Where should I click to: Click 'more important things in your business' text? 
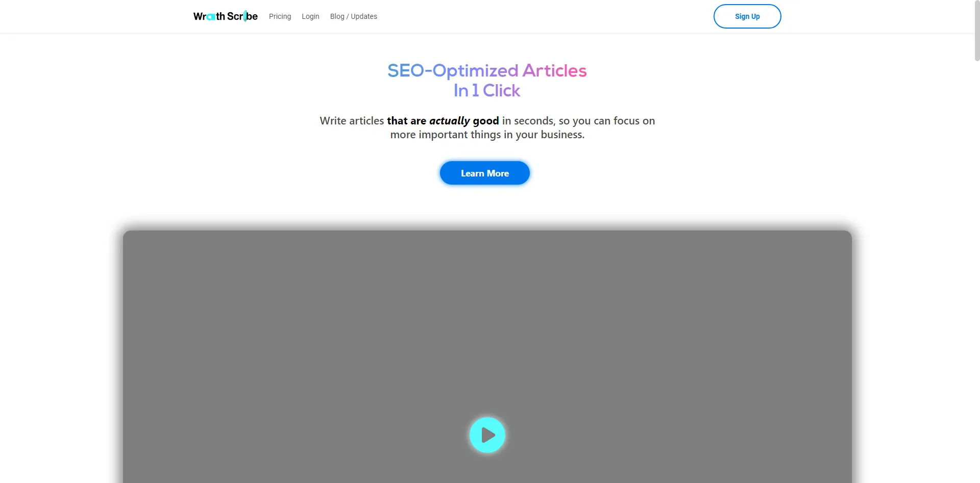[x=486, y=135]
